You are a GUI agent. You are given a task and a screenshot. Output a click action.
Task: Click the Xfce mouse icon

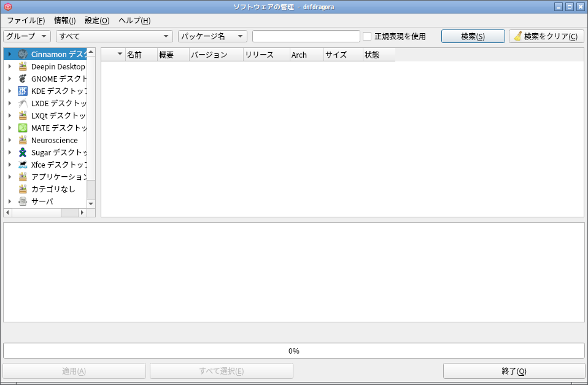(x=23, y=165)
